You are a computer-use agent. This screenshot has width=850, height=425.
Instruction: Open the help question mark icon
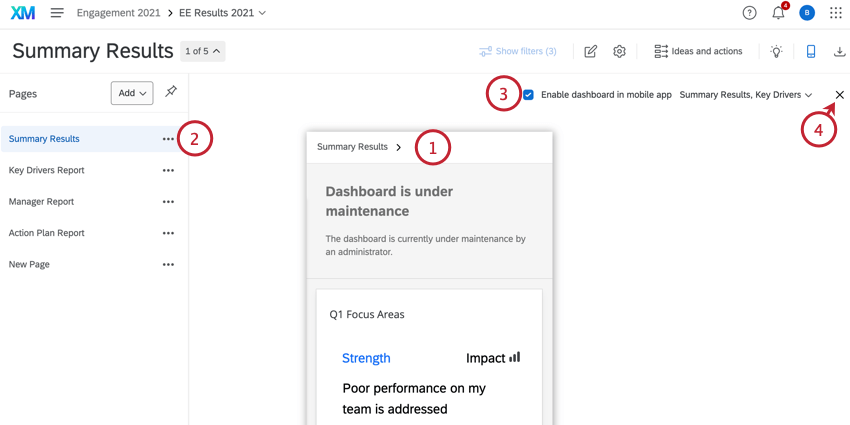coord(749,13)
